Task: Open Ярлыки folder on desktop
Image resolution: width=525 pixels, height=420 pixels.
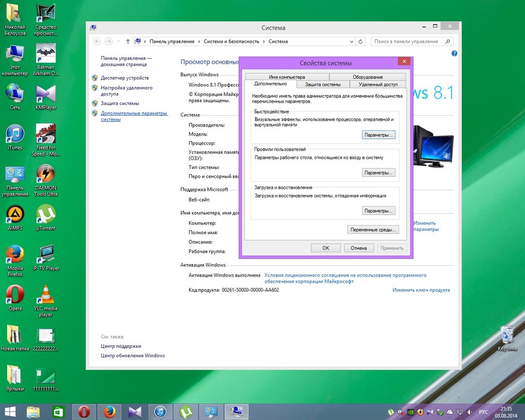Action: (15, 378)
